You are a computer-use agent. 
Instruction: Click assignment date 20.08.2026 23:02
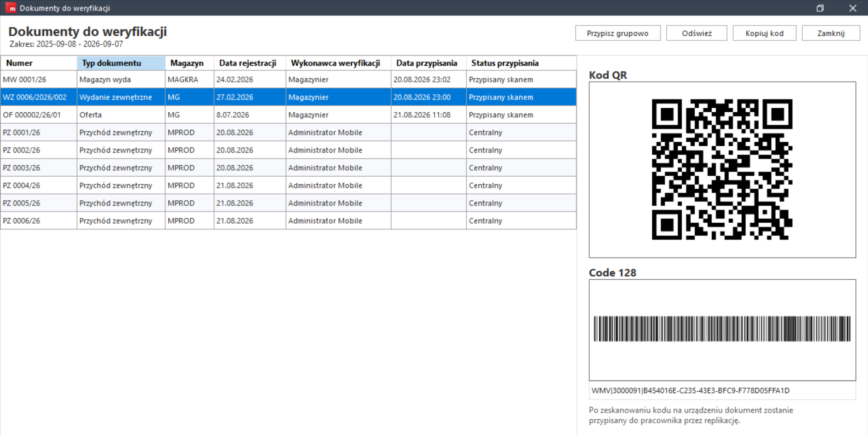click(x=429, y=79)
